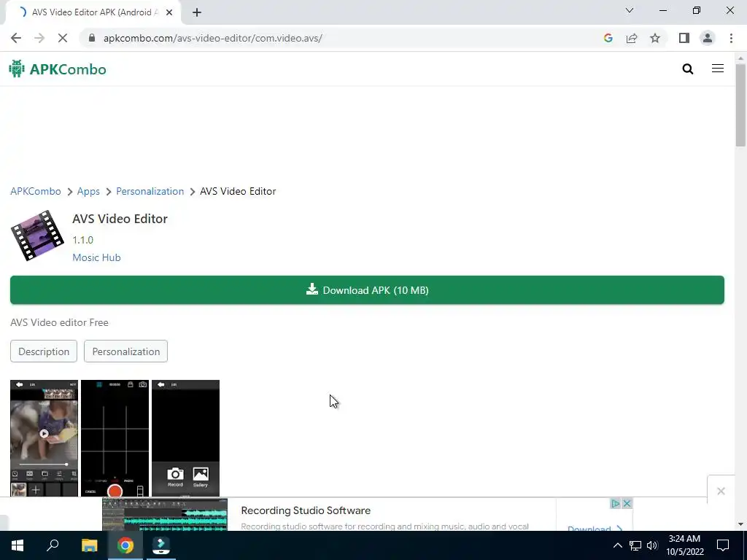Open Chrome three-dot menu
This screenshot has height=560, width=747.
click(x=731, y=38)
